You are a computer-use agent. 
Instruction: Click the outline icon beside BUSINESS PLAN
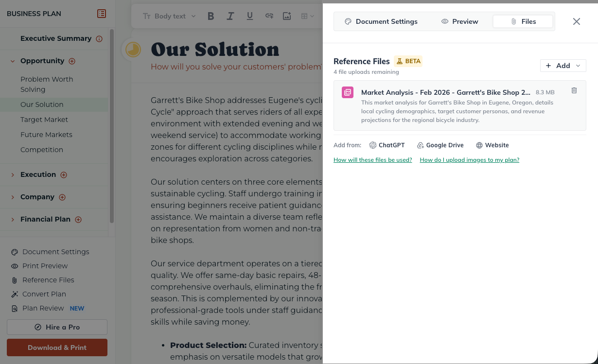[x=102, y=14]
